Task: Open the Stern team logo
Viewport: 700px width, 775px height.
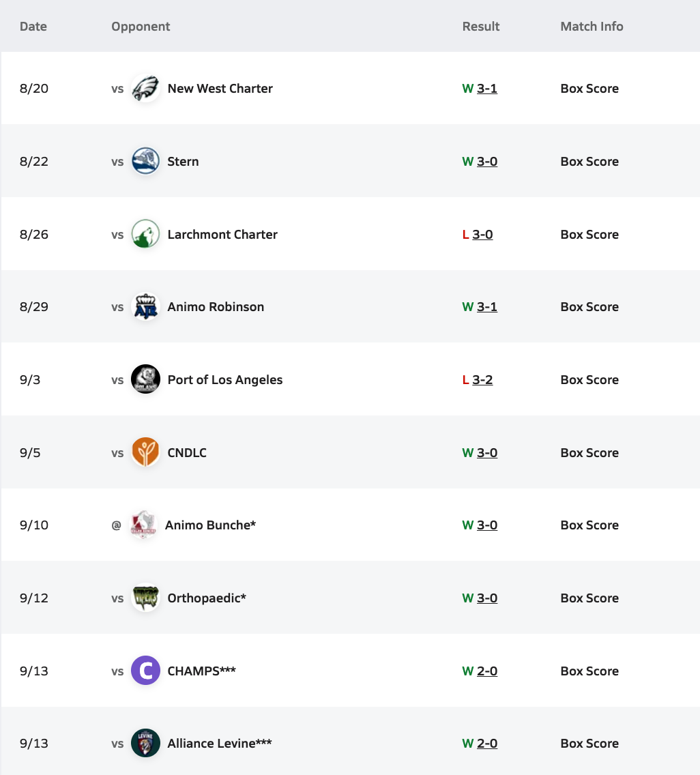Action: click(145, 161)
